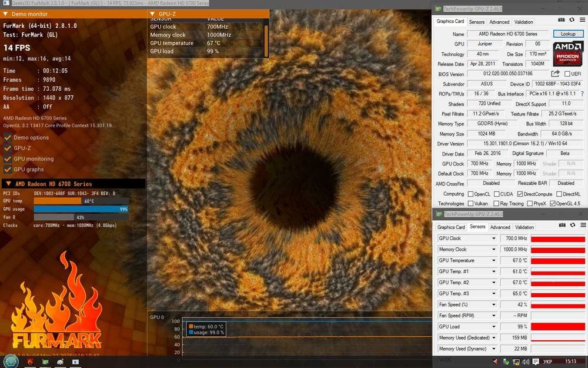Open the GPU Load sensor dropdown
Screen dimensions: 588x368
[x=494, y=327]
